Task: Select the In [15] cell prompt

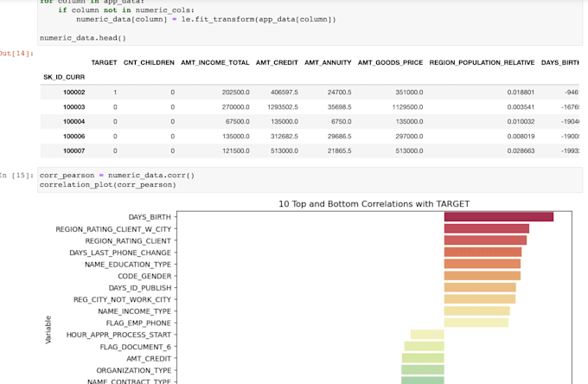Action: click(x=17, y=176)
